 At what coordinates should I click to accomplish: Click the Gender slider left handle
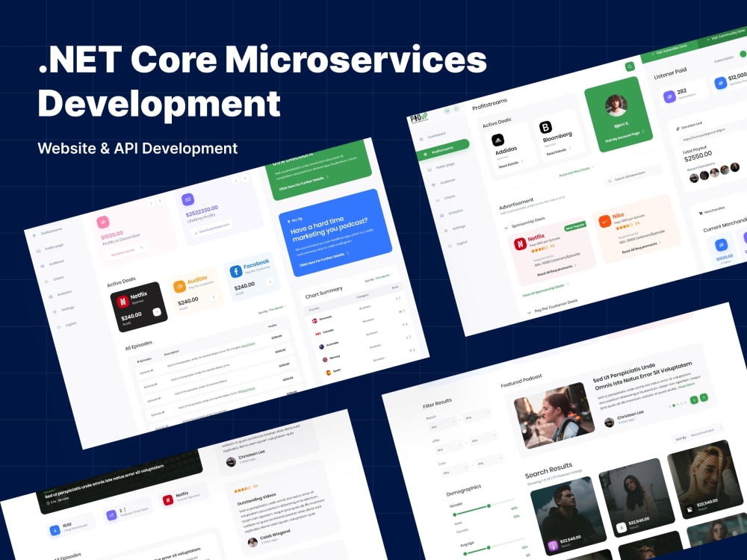click(x=454, y=514)
